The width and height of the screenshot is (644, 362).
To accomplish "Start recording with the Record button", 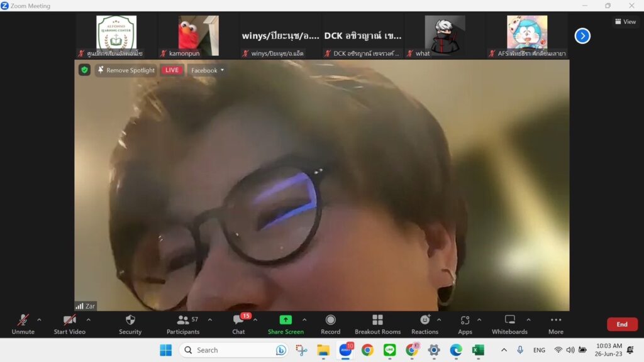I will click(x=330, y=324).
